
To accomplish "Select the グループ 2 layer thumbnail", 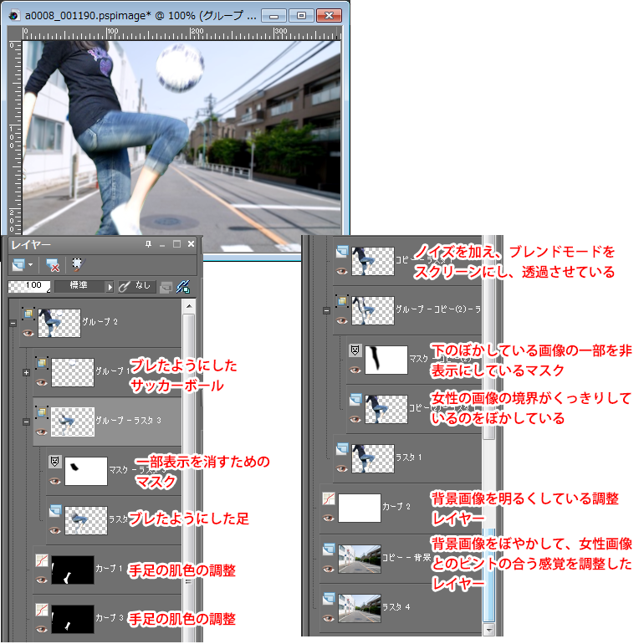I will [59, 323].
